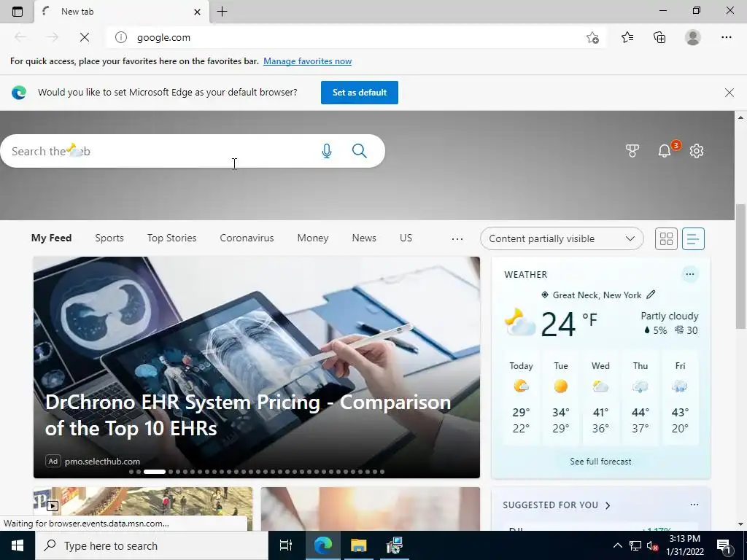747x560 pixels.
Task: Edit weather location pencil icon
Action: (x=651, y=295)
